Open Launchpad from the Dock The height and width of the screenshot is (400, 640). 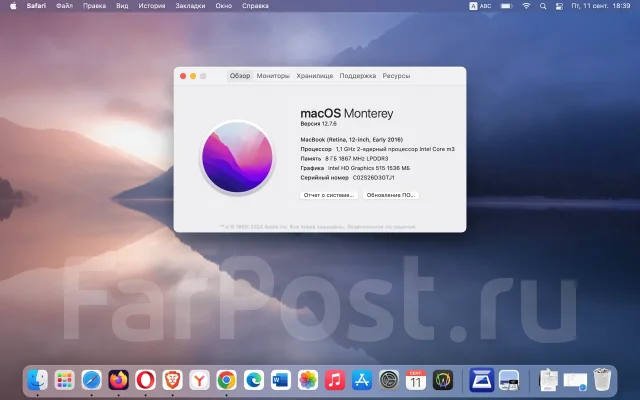64,380
